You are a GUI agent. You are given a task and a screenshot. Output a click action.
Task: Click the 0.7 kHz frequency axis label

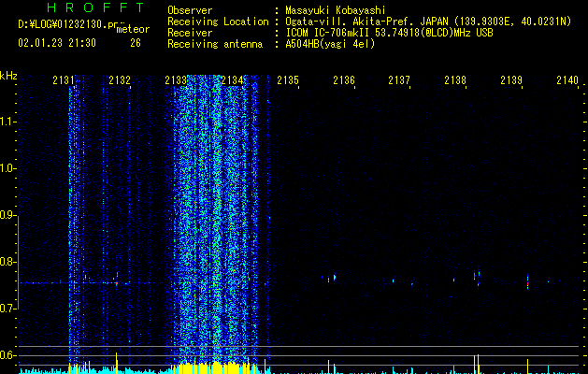point(7,309)
